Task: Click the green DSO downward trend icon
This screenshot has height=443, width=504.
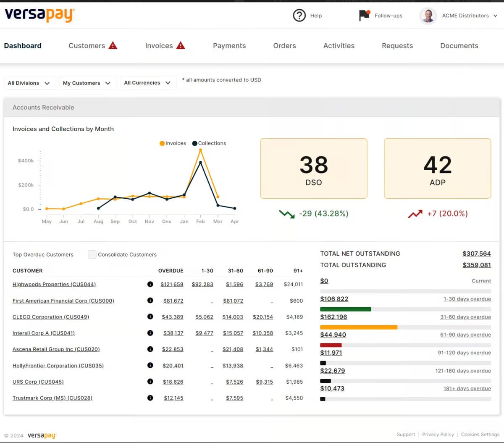Action: (287, 214)
